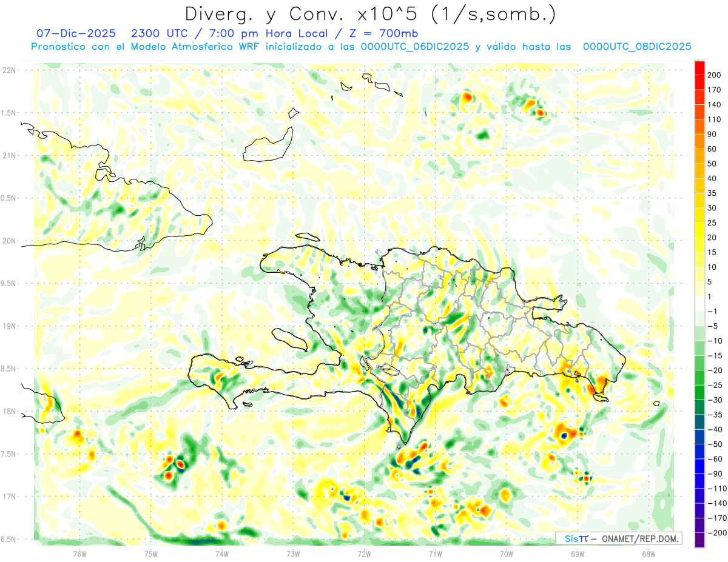This screenshot has height=562, width=728.
Task: Click the "76W" longitude label
Action: point(79,554)
